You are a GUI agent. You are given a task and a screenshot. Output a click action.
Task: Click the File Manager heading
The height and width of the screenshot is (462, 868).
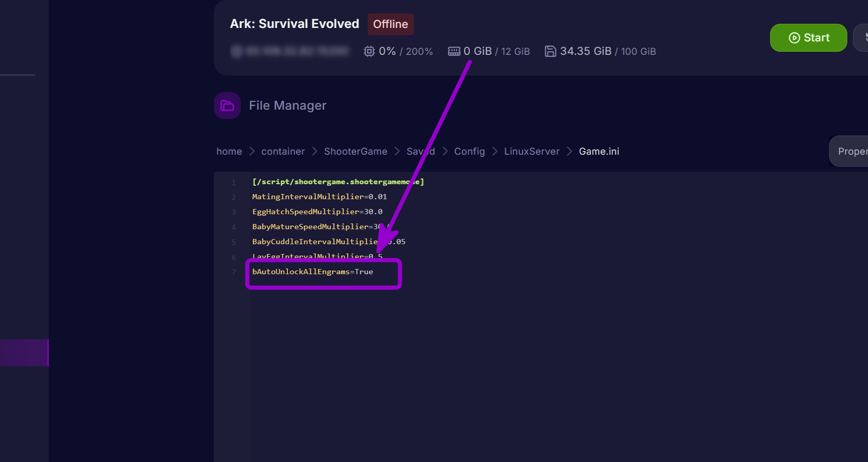click(288, 106)
